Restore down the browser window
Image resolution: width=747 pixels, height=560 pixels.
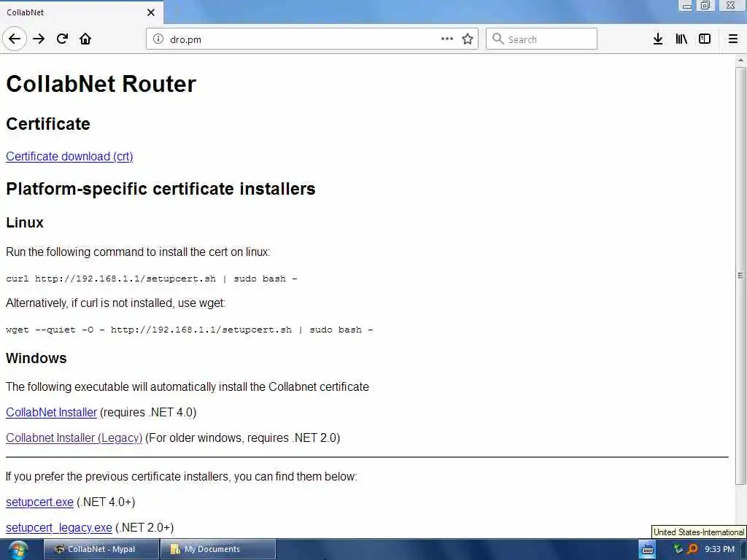705,6
